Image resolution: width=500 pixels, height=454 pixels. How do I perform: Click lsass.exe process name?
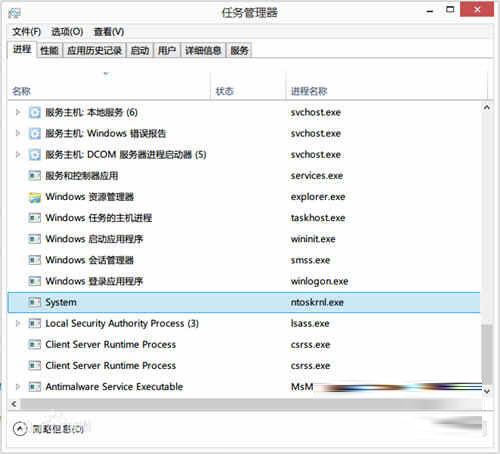pyautogui.click(x=310, y=323)
